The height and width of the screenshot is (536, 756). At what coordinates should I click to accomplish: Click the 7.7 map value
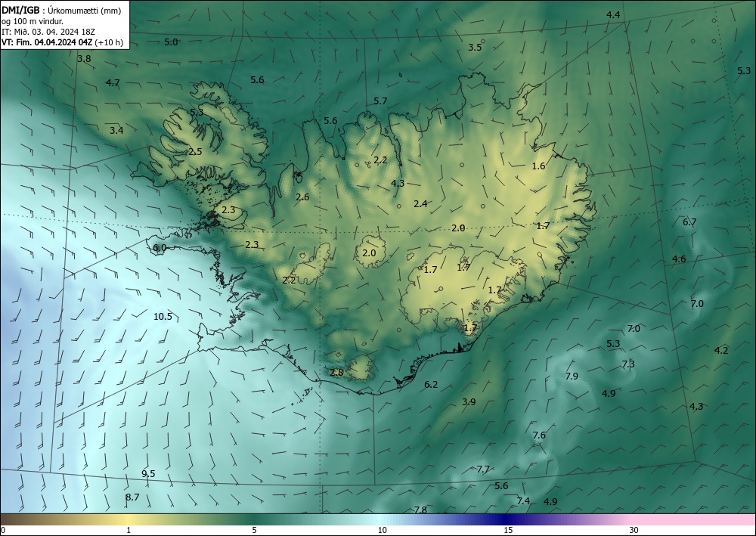(483, 469)
